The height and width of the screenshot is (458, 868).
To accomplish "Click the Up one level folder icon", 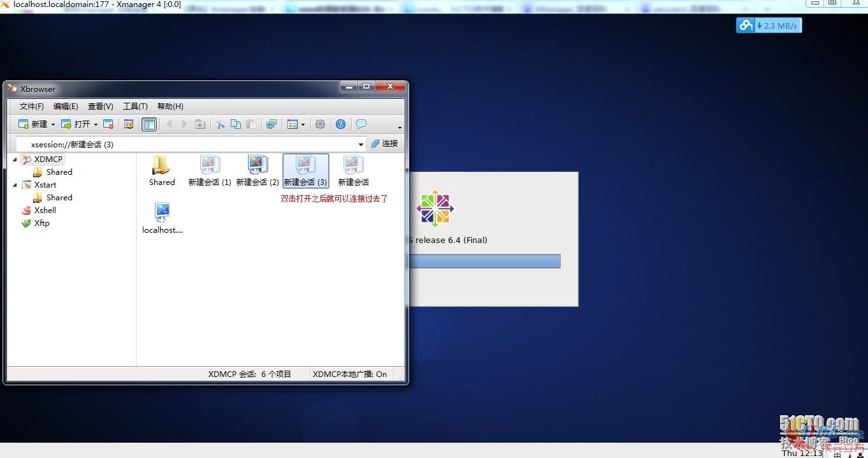I will pos(199,124).
